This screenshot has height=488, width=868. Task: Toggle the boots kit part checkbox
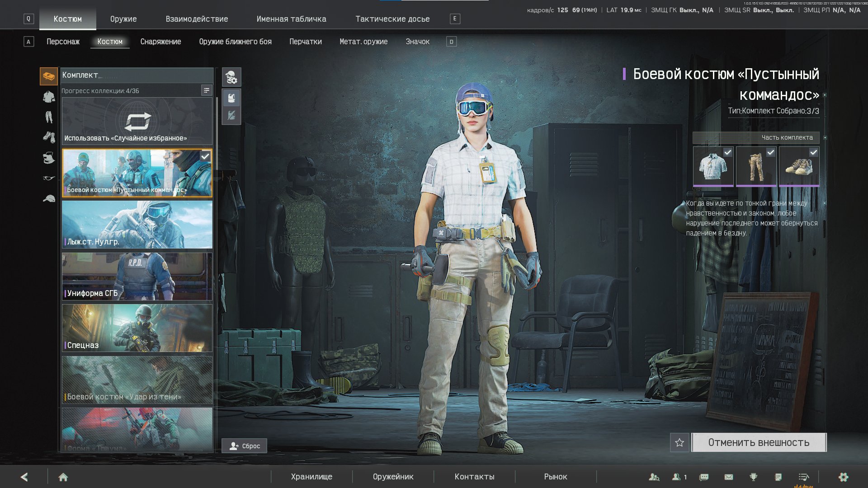pyautogui.click(x=813, y=153)
